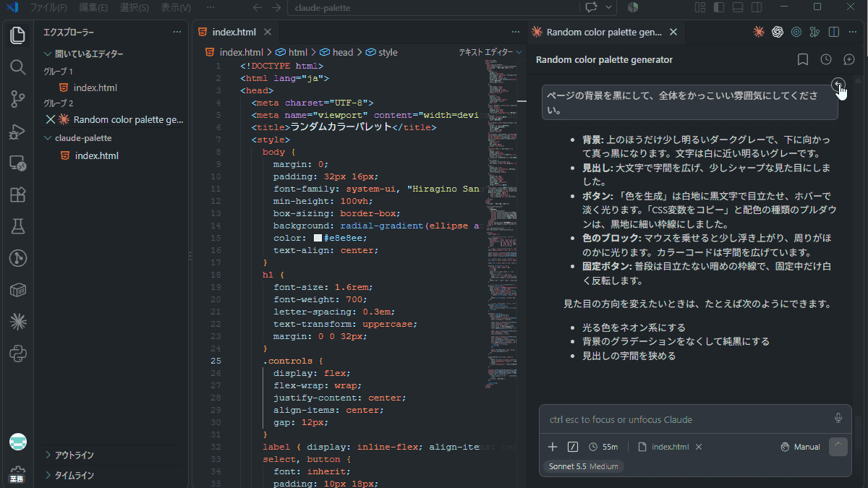Click the microphone icon in Claude input
The width and height of the screenshot is (868, 488).
838,418
